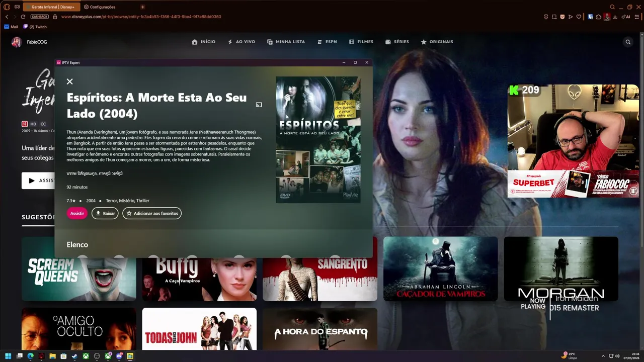This screenshot has height=362, width=644.
Task: Click the Baixar download button
Action: 105,213
